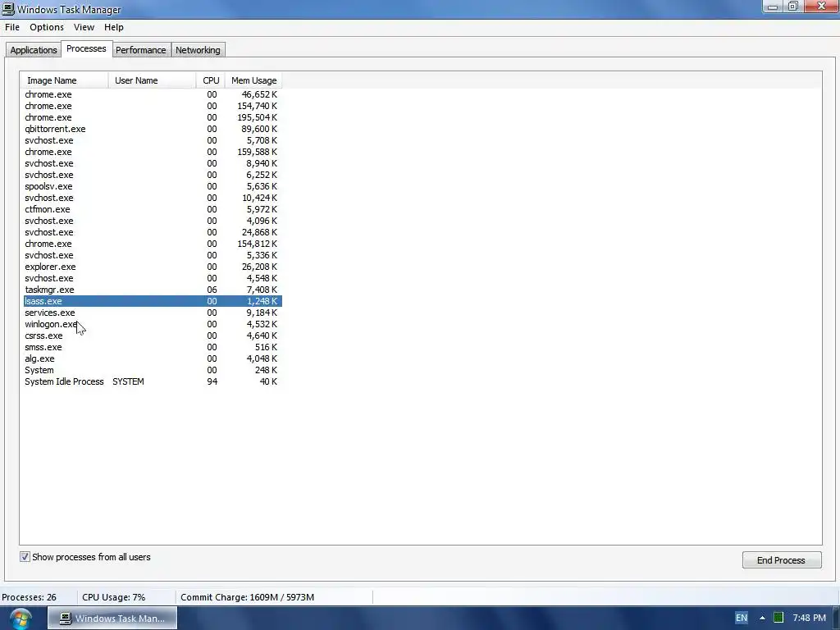Toggle Show processes from all users
This screenshot has height=630, width=840.
point(25,557)
